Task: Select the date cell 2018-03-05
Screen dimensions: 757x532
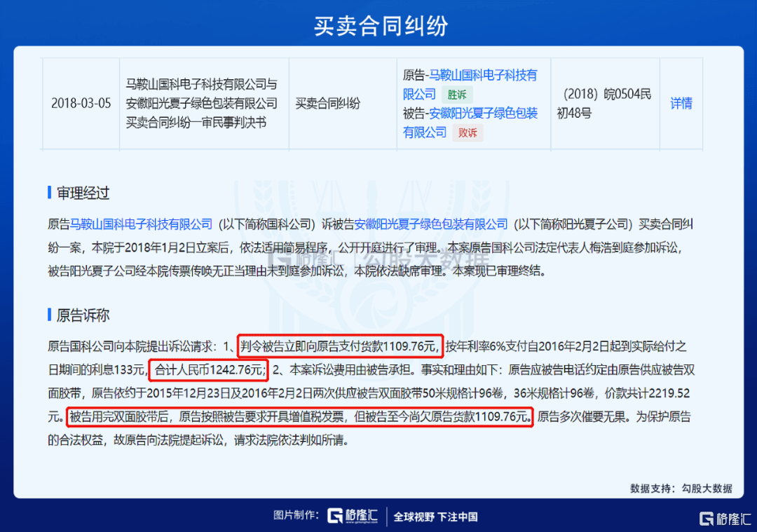Action: [x=81, y=103]
